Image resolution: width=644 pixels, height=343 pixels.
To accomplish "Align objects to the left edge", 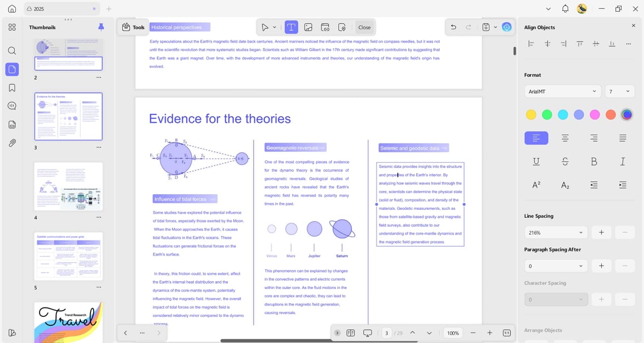I will [x=531, y=44].
